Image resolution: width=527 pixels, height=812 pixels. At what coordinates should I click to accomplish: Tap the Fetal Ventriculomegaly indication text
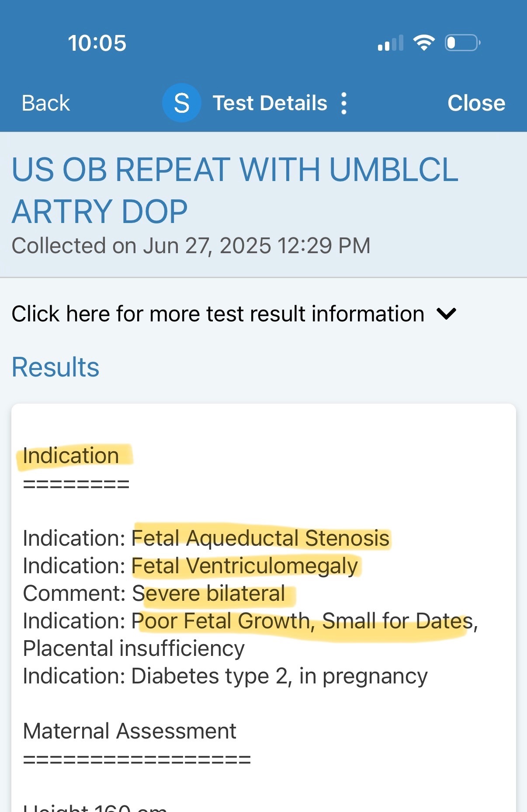(245, 565)
